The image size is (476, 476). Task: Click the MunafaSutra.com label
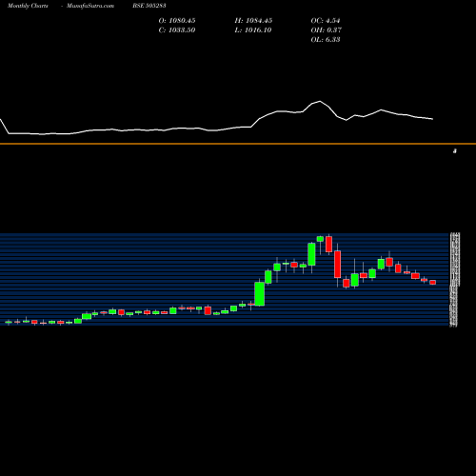coord(90,6)
